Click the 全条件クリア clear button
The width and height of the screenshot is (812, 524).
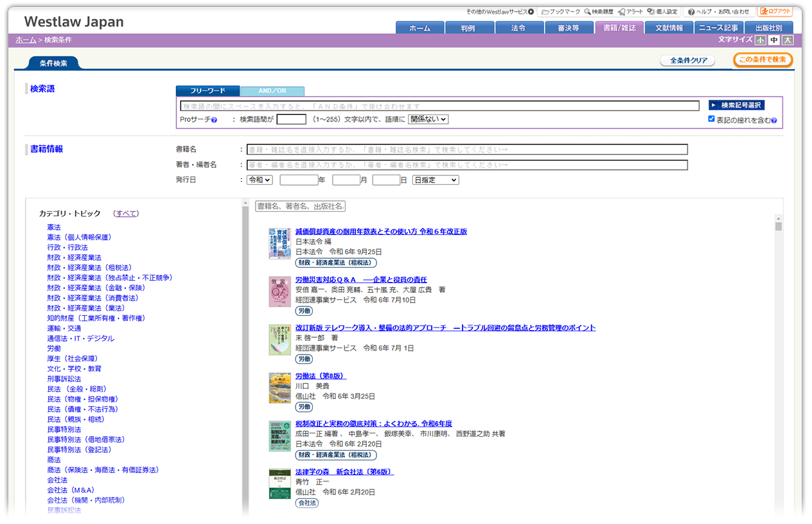pos(687,59)
